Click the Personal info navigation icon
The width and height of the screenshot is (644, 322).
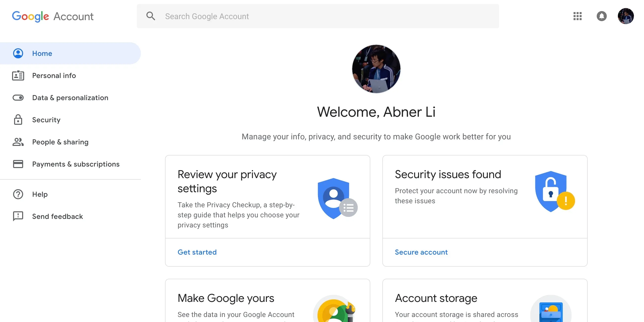(x=18, y=75)
